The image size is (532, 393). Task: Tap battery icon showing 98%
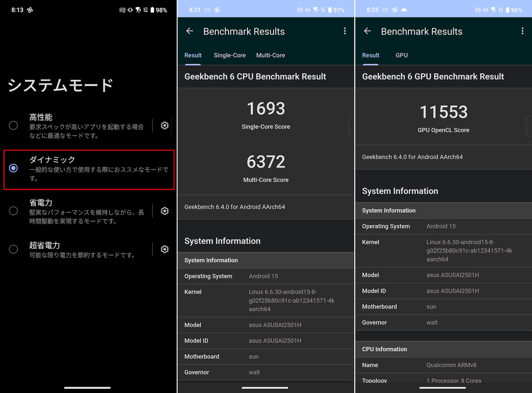[152, 10]
